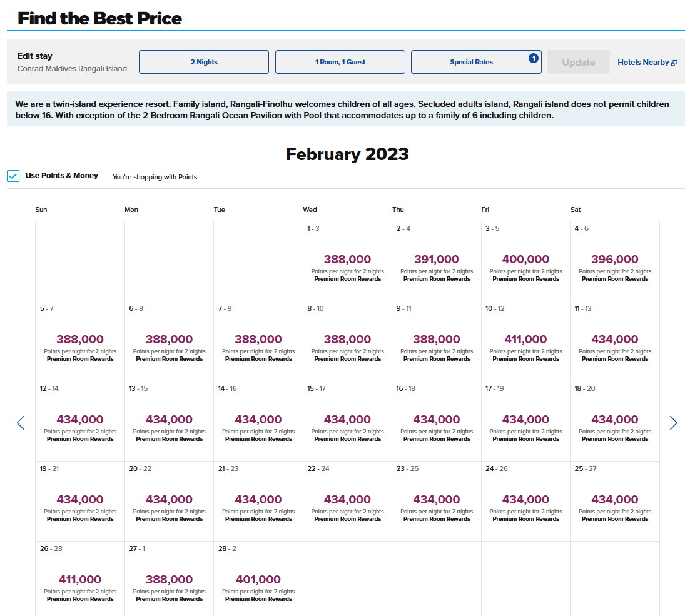Click the Sun column header

pyautogui.click(x=41, y=210)
